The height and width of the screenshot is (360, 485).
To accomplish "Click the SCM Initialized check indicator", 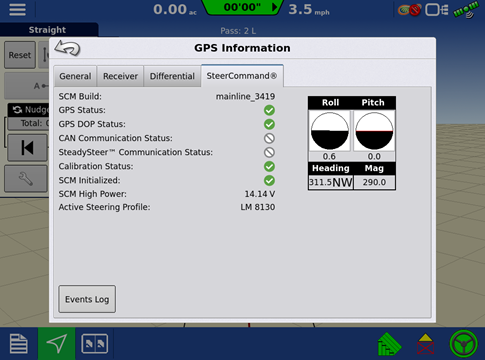I will [269, 181].
